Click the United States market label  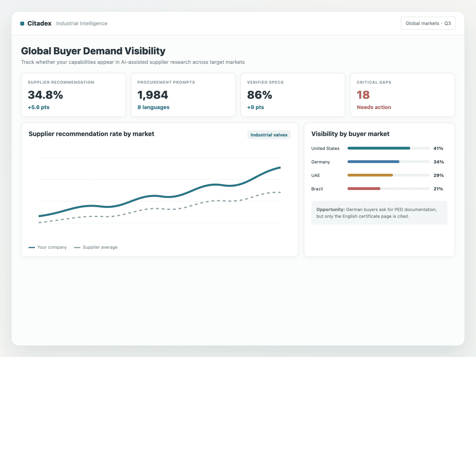click(325, 148)
